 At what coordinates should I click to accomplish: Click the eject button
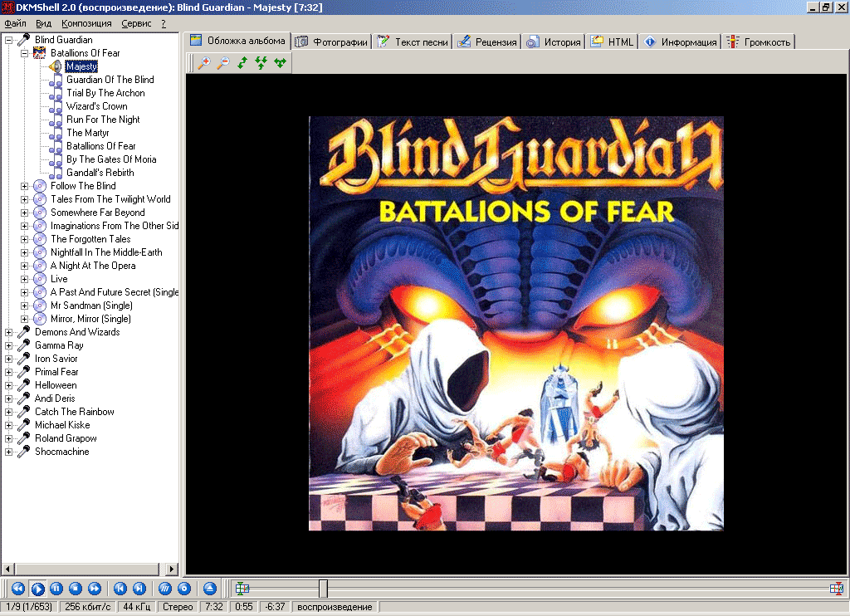tap(210, 589)
